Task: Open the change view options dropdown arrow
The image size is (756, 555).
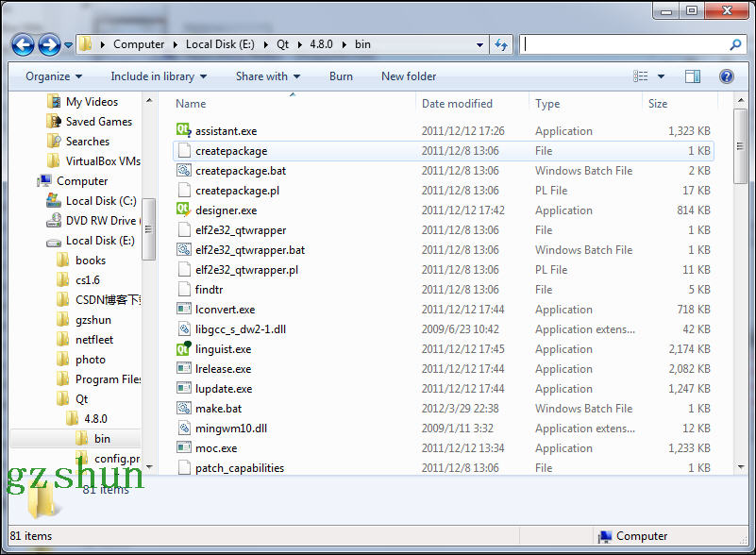Action: [661, 76]
